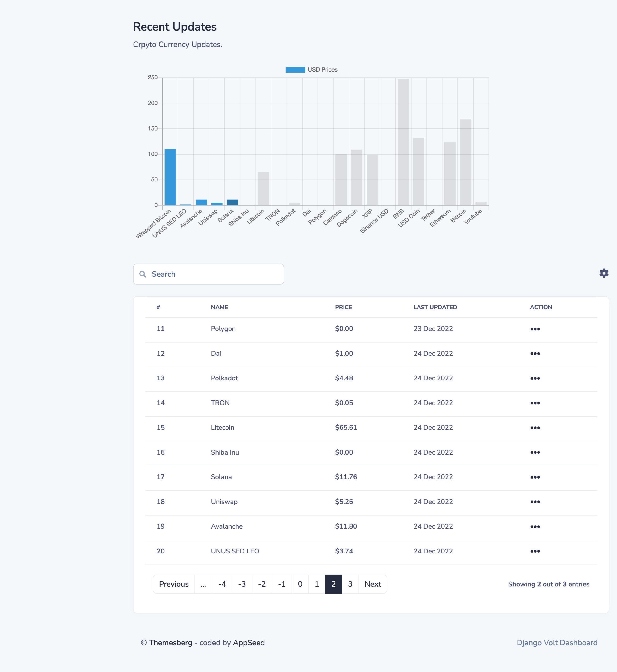This screenshot has height=672, width=617.
Task: Open the action menu for Solana
Action: 535,477
